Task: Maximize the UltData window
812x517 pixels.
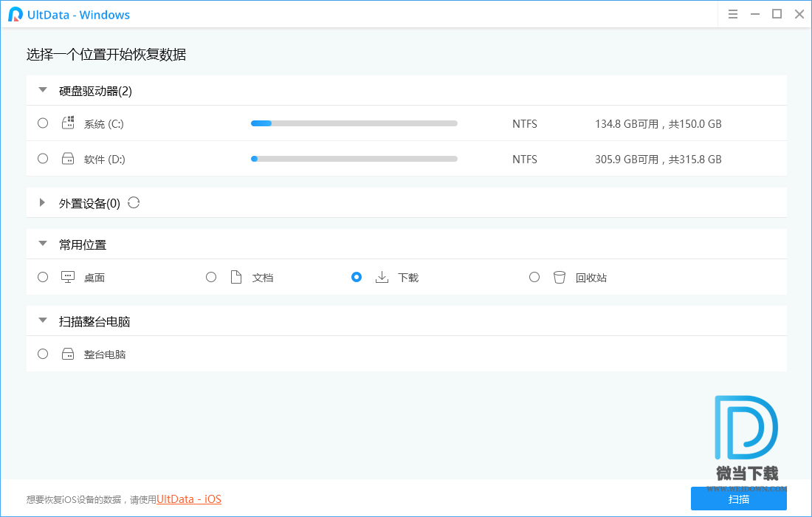Action: [x=777, y=14]
